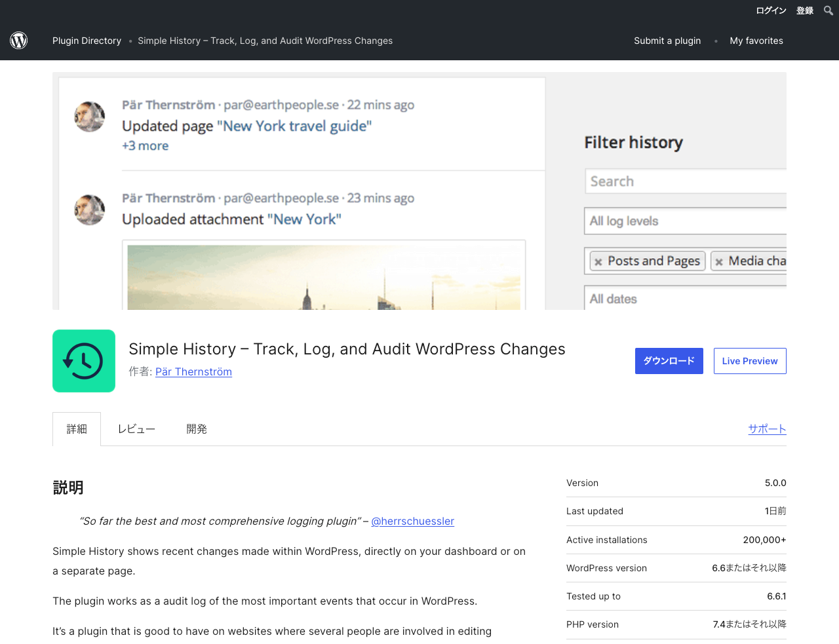
Task: Click 登録 register link
Action: (805, 10)
